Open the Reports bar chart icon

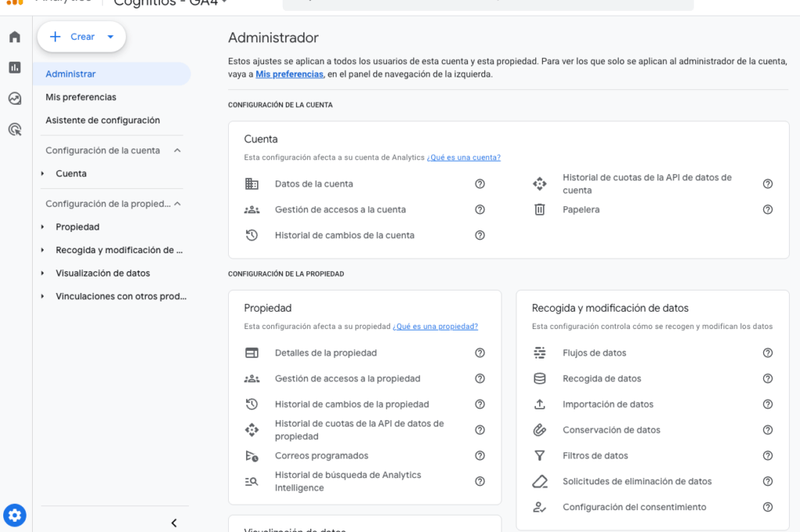(15, 67)
